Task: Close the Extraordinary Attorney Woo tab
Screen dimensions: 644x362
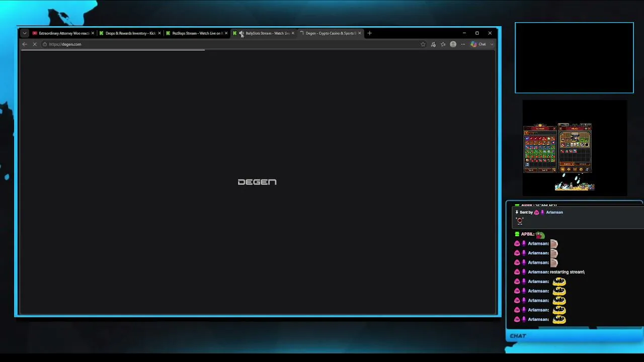Action: tap(93, 33)
